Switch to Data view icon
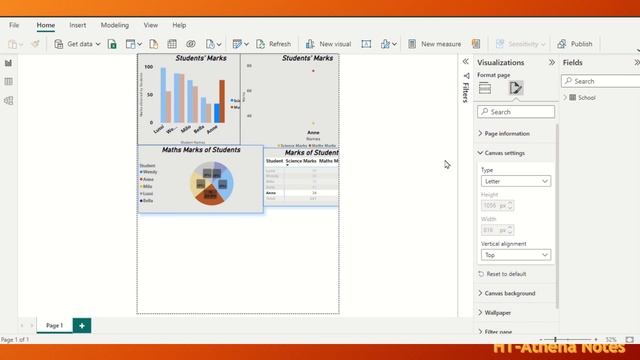The height and width of the screenshot is (360, 640). 8,82
